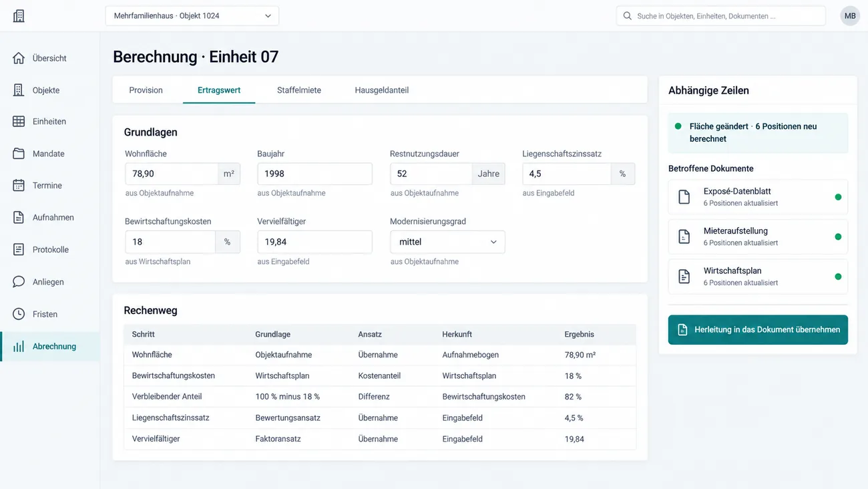This screenshot has width=868, height=489.
Task: Click the Restnutzungsdauer input showing 52
Action: (431, 174)
